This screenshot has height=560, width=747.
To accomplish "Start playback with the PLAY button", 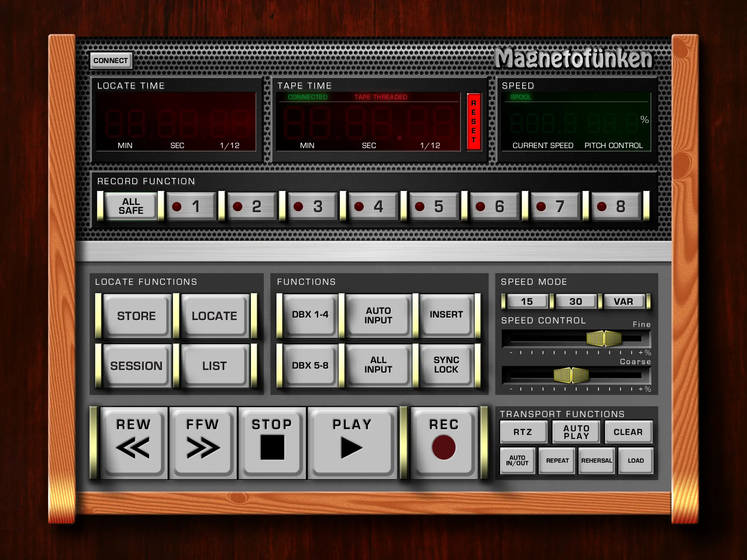I will tap(352, 443).
